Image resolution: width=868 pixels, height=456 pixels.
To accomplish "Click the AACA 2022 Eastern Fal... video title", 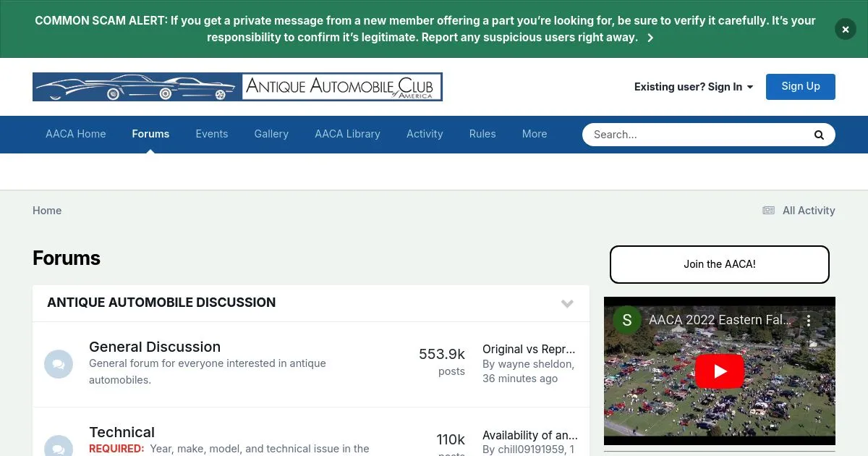I will pyautogui.click(x=720, y=320).
